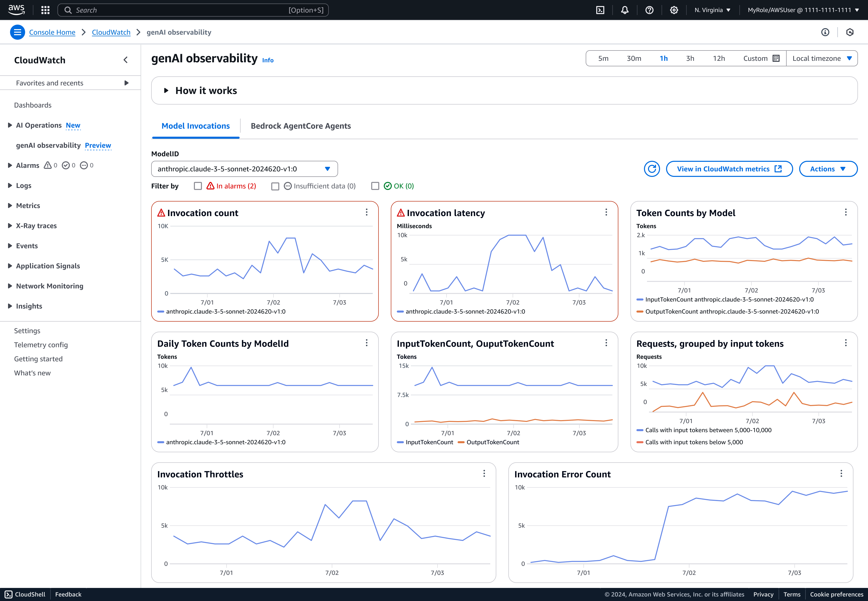Open View in CloudWatch metrics

[729, 169]
